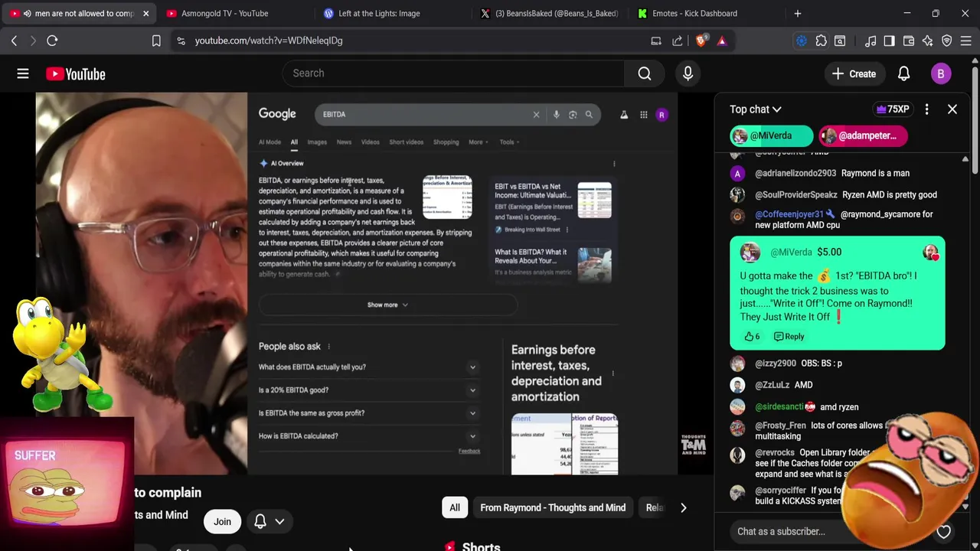Expand the notification options chevron beside Join
The width and height of the screenshot is (980, 551).
tap(279, 521)
